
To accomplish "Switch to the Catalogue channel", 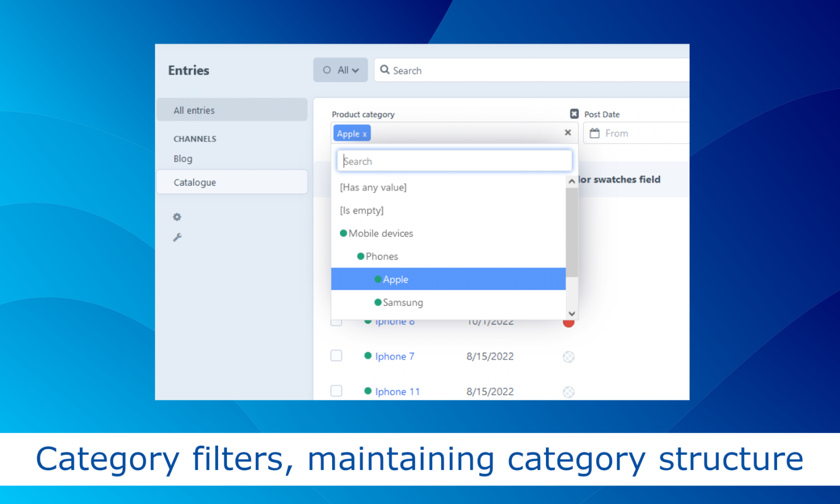I will pos(195,182).
